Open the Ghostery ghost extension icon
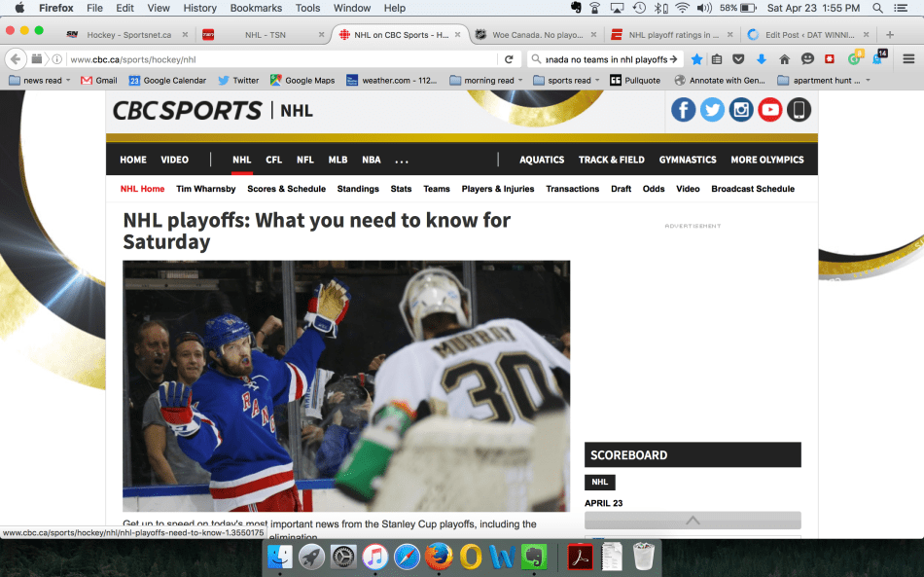The height and width of the screenshot is (577, 924). click(876, 58)
